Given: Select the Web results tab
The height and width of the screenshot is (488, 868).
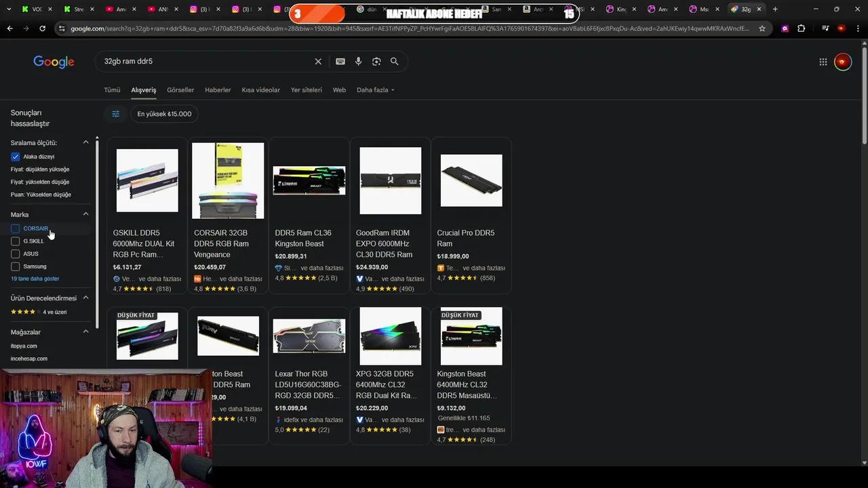Looking at the screenshot, I should [x=339, y=90].
